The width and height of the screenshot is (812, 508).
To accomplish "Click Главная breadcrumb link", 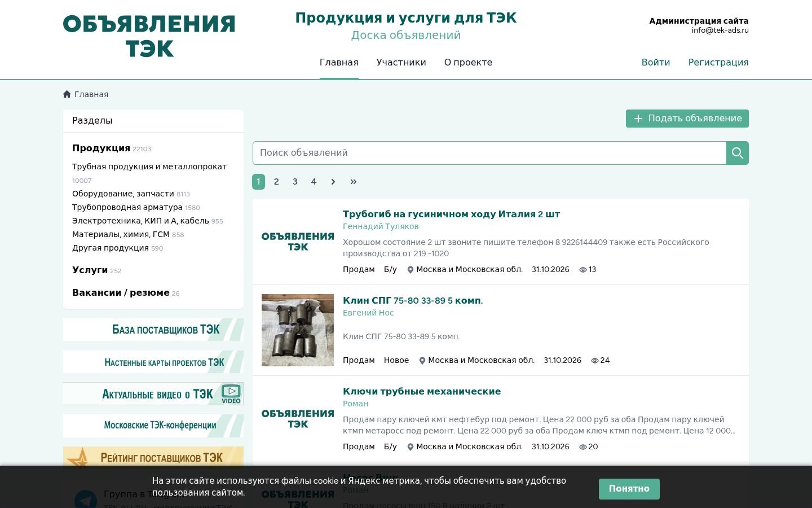I will tap(91, 94).
